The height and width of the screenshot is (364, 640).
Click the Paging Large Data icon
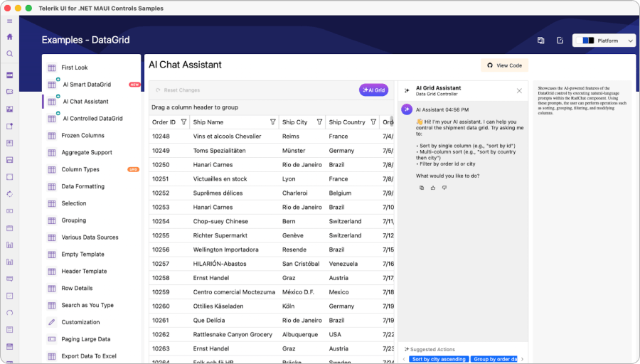coord(52,339)
